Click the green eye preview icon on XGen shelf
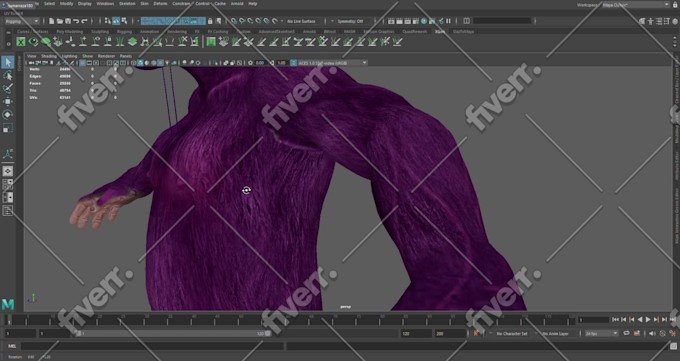Image resolution: width=680 pixels, height=361 pixels. pos(33,42)
